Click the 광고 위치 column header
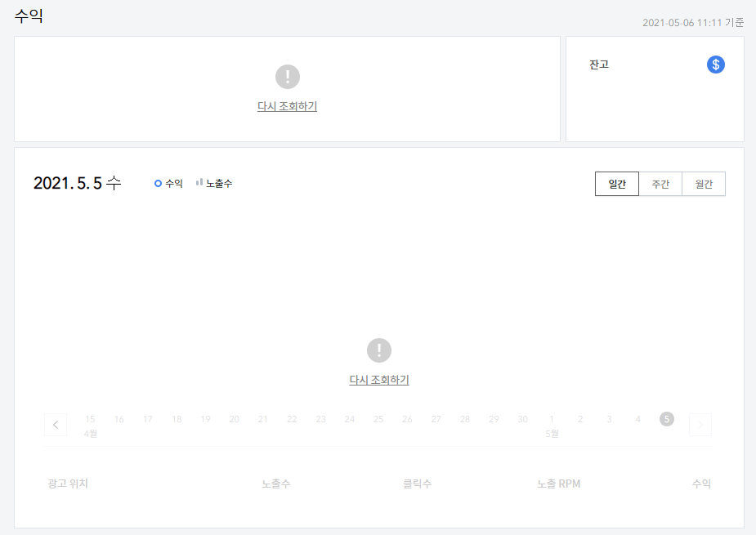The height and width of the screenshot is (535, 756). [68, 484]
